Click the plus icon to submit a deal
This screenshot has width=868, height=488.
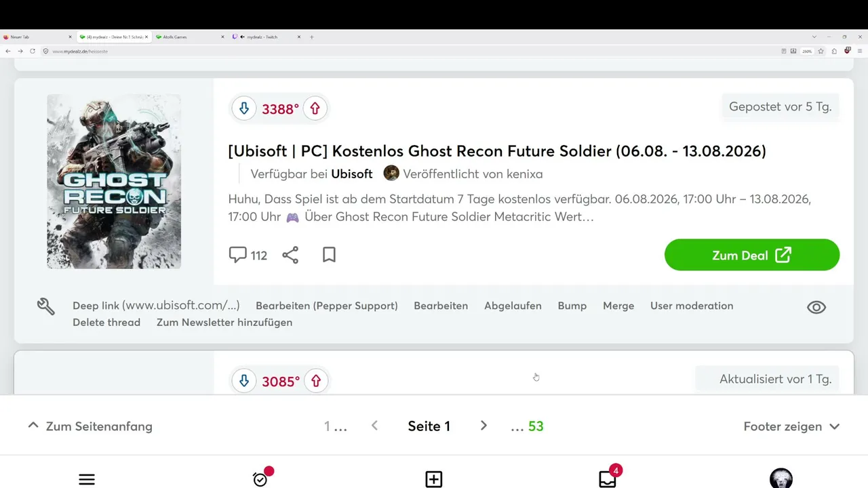(434, 479)
